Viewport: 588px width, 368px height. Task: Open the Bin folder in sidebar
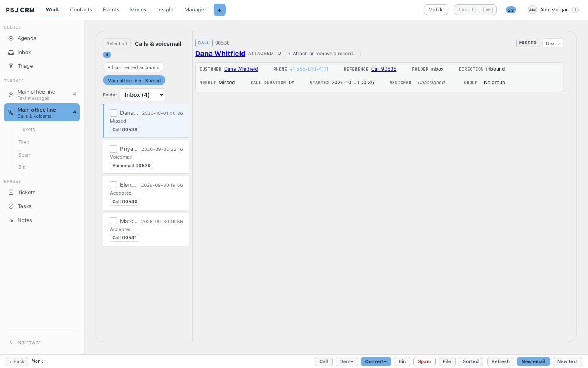tap(22, 167)
